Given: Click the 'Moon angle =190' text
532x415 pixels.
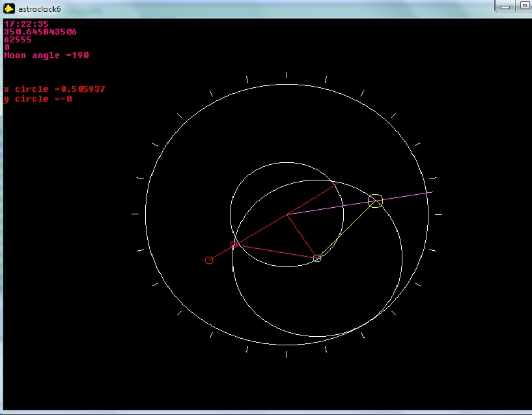Looking at the screenshot, I should tap(46, 55).
